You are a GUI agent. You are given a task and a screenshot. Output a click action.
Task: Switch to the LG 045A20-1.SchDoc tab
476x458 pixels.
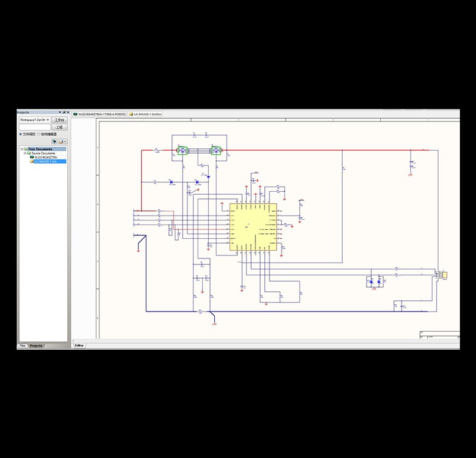145,114
